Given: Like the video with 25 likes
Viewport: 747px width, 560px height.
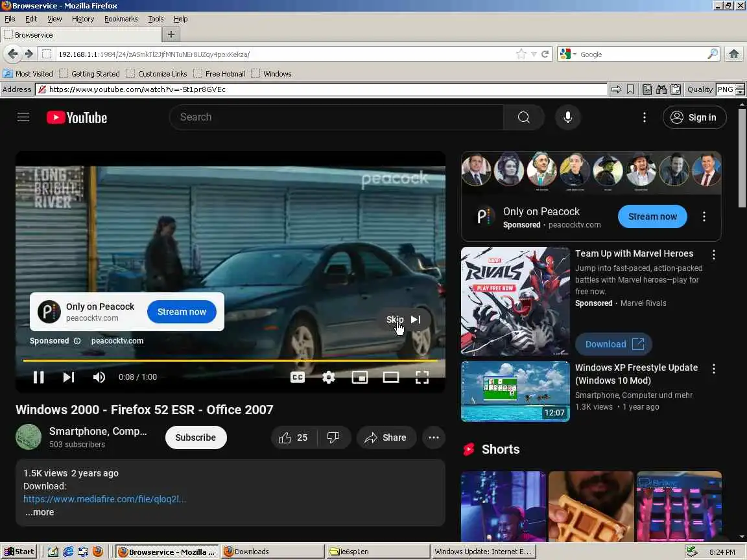Looking at the screenshot, I should pos(294,437).
